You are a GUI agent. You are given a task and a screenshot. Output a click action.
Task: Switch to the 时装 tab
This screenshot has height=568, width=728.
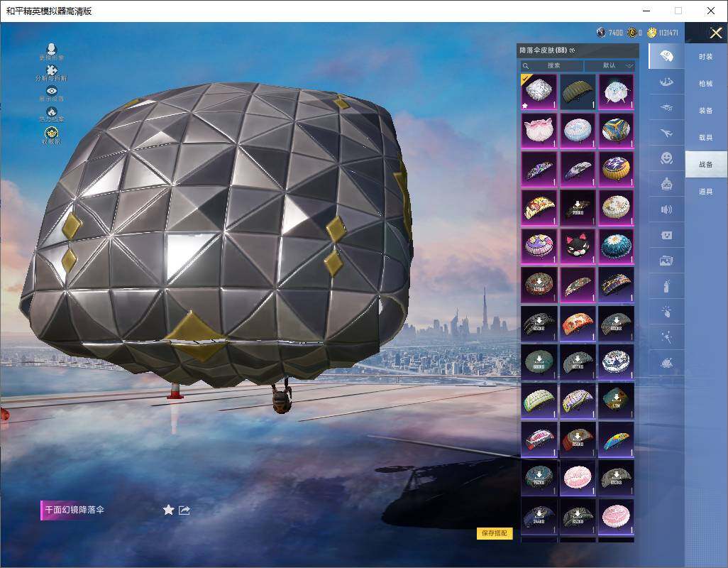coord(706,57)
